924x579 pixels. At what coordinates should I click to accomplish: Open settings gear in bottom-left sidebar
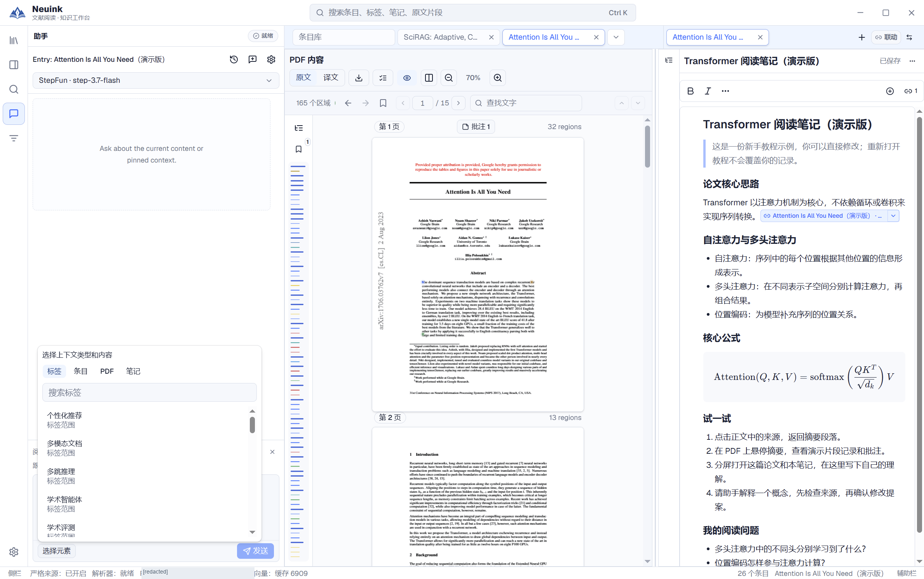point(14,552)
